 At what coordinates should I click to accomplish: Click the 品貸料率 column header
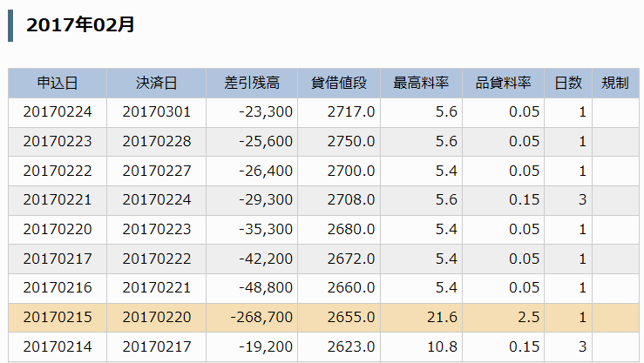503,84
